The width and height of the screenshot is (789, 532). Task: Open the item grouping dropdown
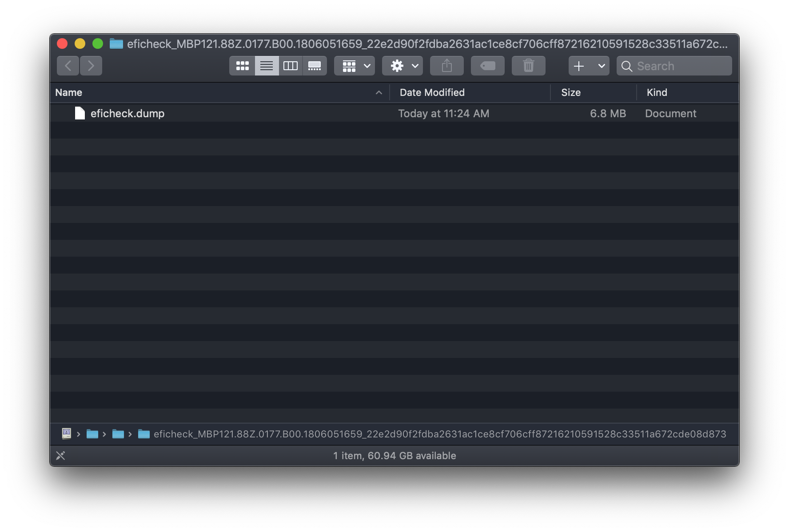pyautogui.click(x=355, y=66)
